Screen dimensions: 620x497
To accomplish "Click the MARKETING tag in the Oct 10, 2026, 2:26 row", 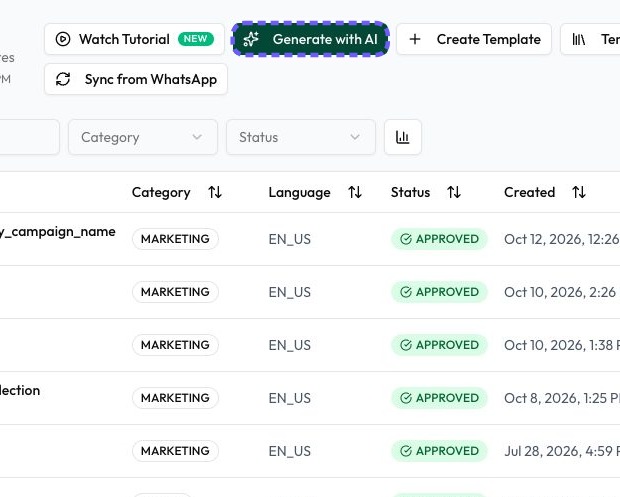I will pos(175,292).
